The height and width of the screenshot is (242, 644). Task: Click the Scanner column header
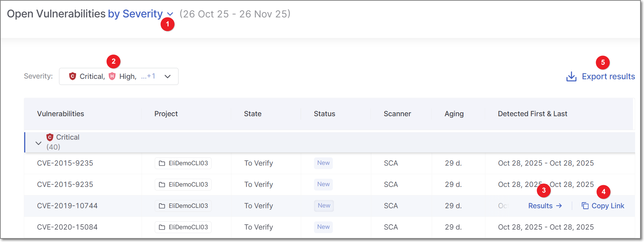pos(397,114)
